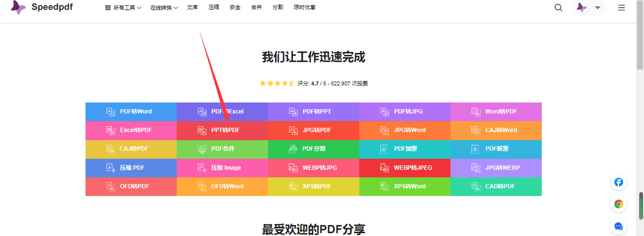Viewport: 644px width, 236px height.
Task: Open the hamburger menu icon
Action: 622,8
